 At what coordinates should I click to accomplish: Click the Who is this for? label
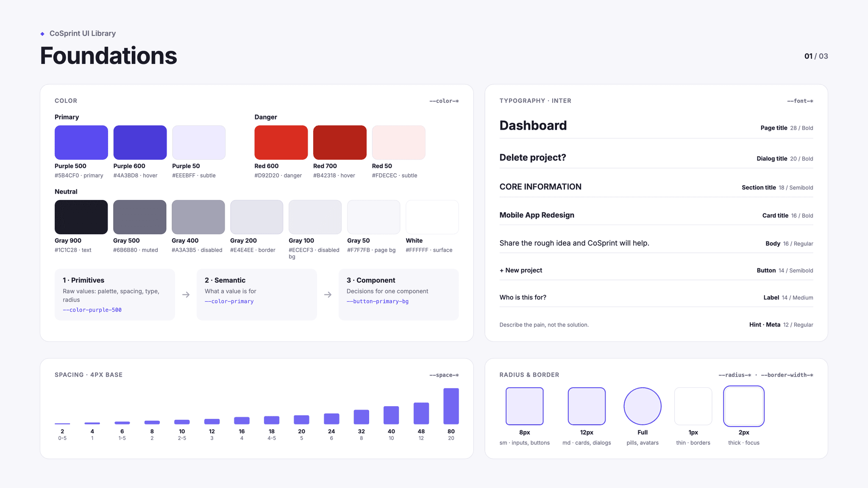[x=523, y=297]
